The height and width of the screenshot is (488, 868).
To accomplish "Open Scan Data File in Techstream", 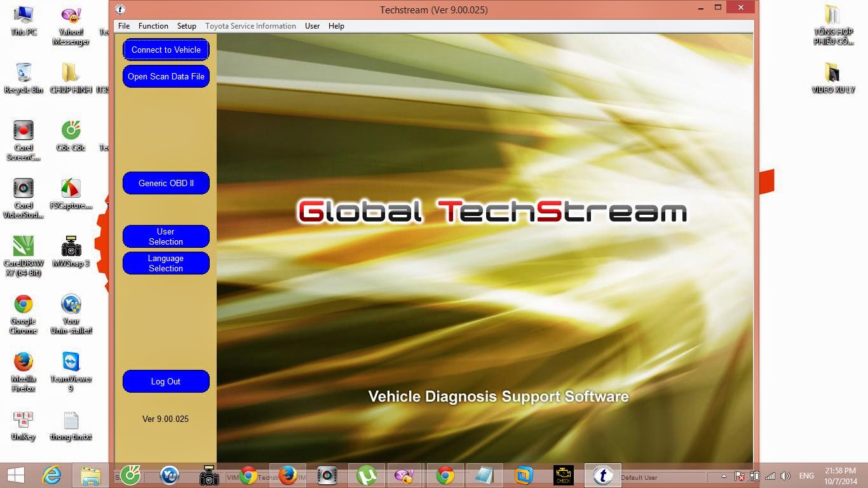I will 166,76.
